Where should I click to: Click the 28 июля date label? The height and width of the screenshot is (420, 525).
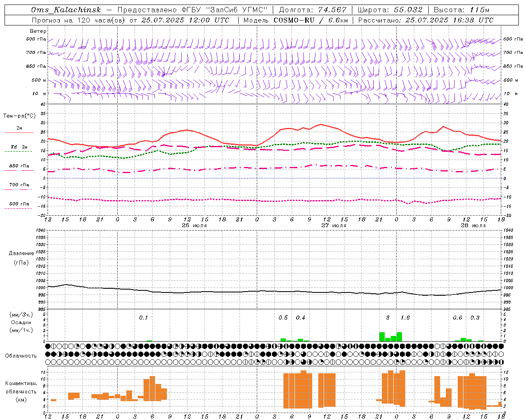(x=473, y=226)
